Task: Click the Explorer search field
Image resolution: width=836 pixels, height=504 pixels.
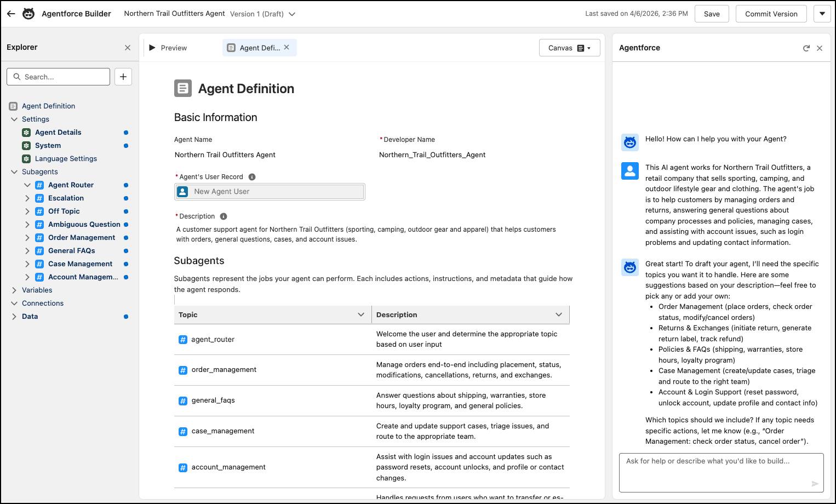Action: coord(58,77)
